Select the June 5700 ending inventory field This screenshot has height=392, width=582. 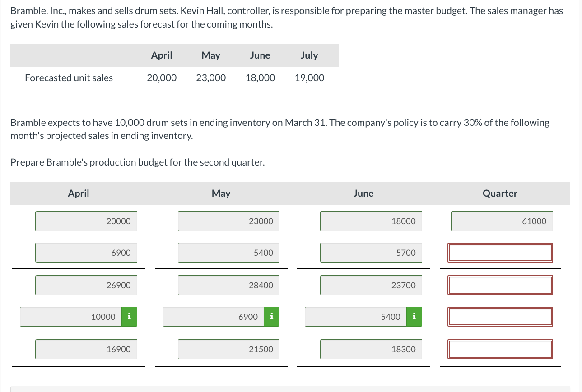coord(371,253)
